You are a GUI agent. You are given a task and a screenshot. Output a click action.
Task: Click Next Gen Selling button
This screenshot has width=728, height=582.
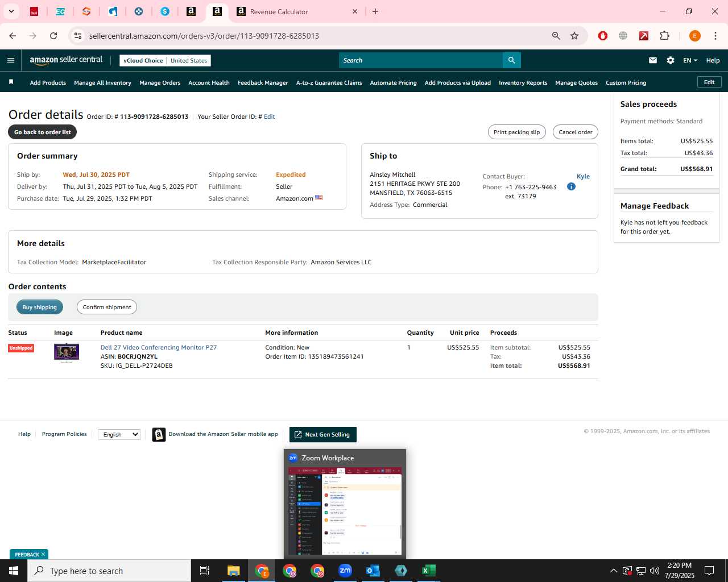[322, 434]
